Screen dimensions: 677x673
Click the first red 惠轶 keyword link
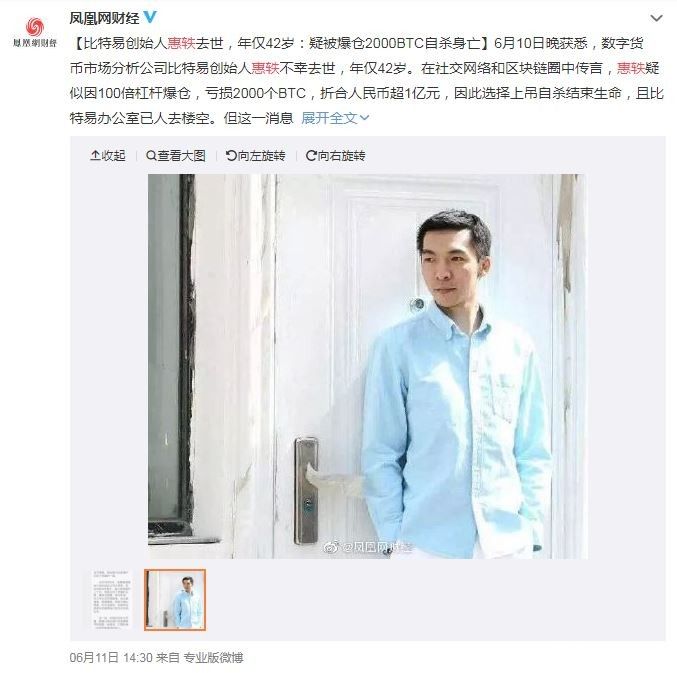[181, 43]
